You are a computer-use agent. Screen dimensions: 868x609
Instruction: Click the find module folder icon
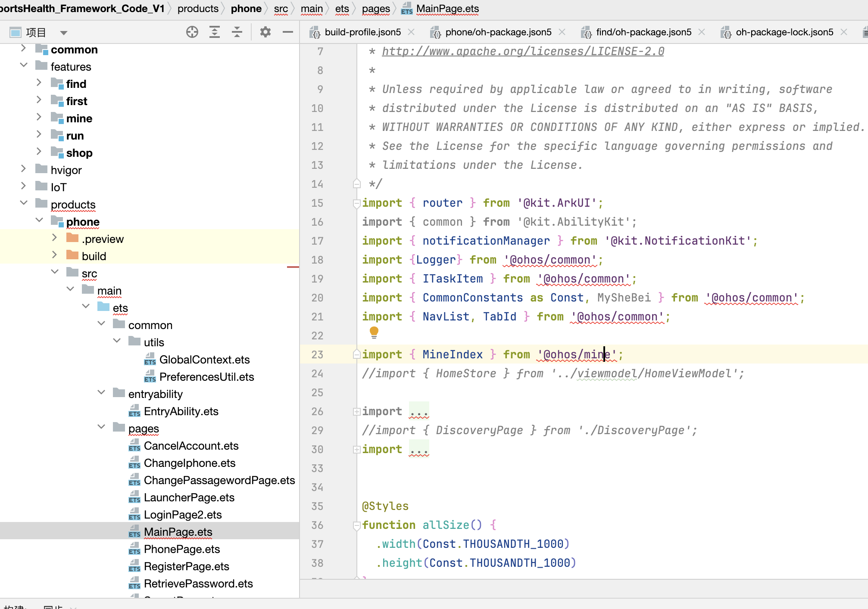pos(57,83)
